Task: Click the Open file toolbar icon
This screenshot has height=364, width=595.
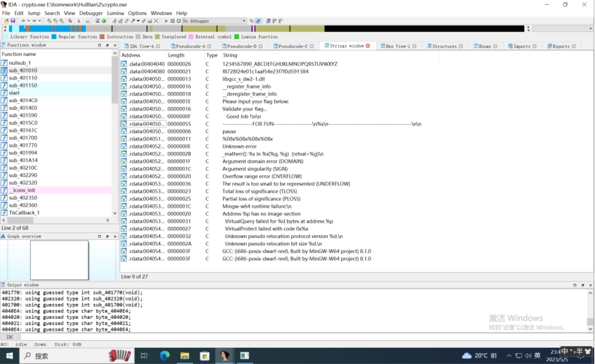Action: pos(6,21)
